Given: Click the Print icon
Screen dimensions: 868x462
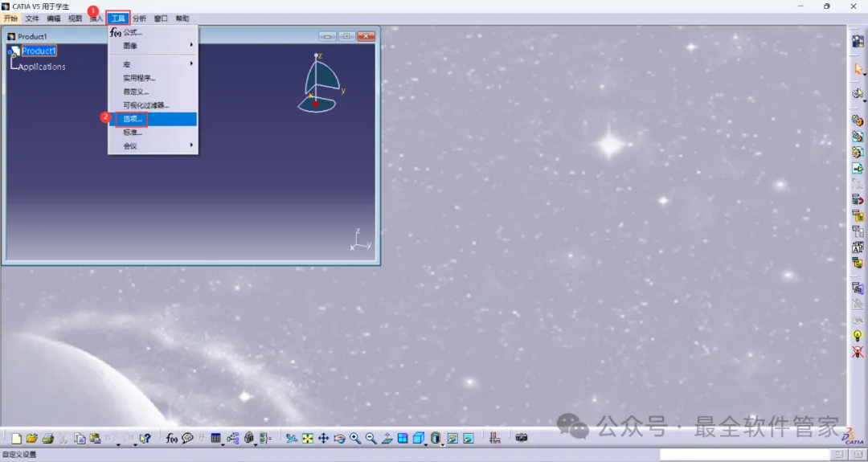Looking at the screenshot, I should [x=47, y=439].
